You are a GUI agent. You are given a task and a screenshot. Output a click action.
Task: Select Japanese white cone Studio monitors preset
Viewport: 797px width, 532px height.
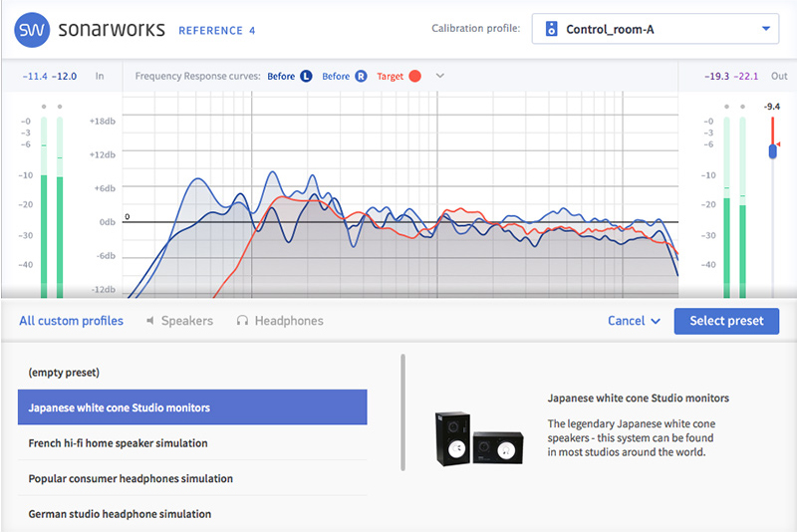[x=192, y=407]
